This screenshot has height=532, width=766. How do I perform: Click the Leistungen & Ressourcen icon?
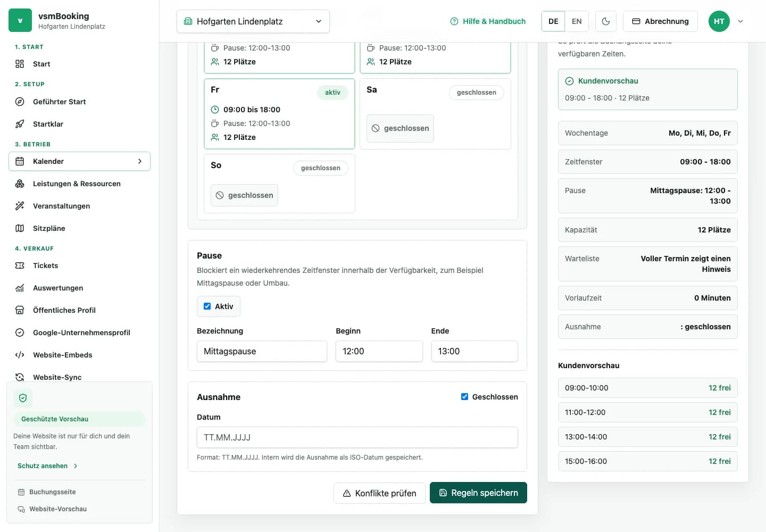(20, 184)
